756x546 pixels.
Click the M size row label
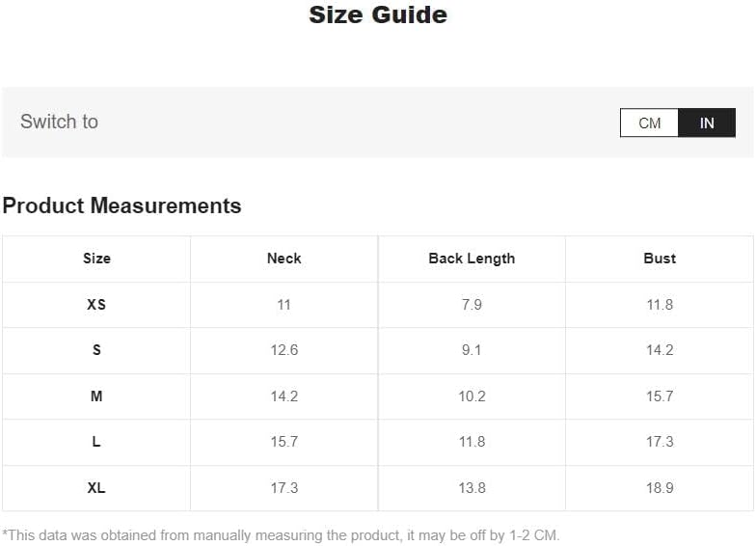[x=96, y=396]
